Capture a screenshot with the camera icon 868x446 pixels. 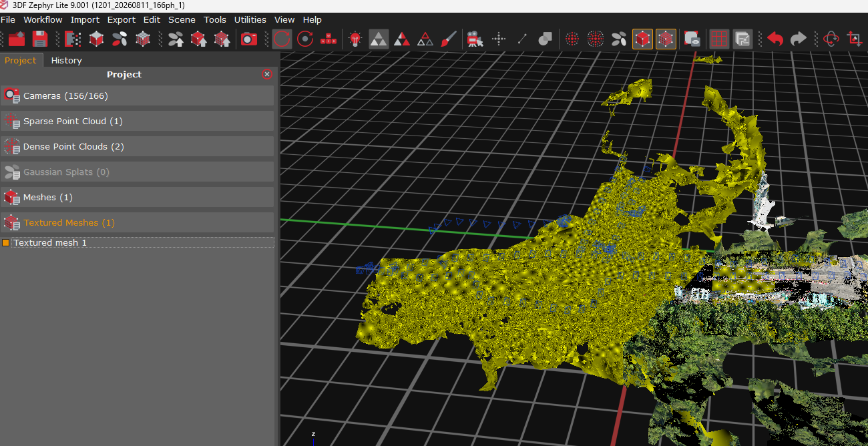pyautogui.click(x=249, y=39)
